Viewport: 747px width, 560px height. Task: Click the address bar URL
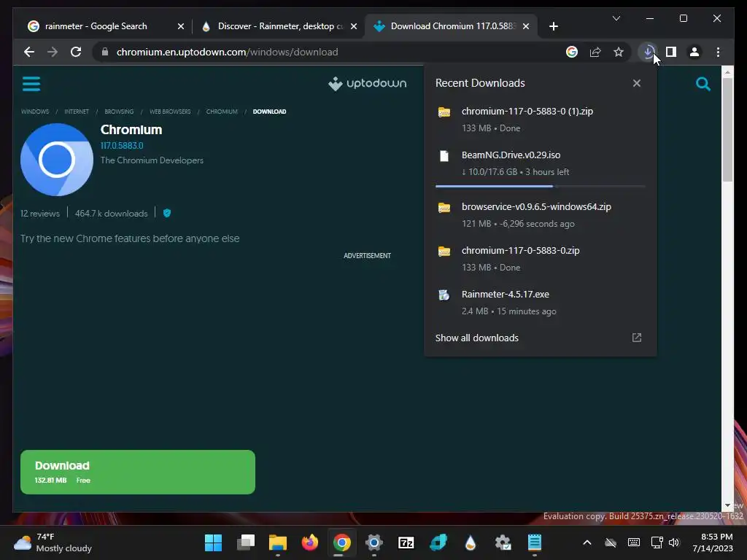point(228,52)
